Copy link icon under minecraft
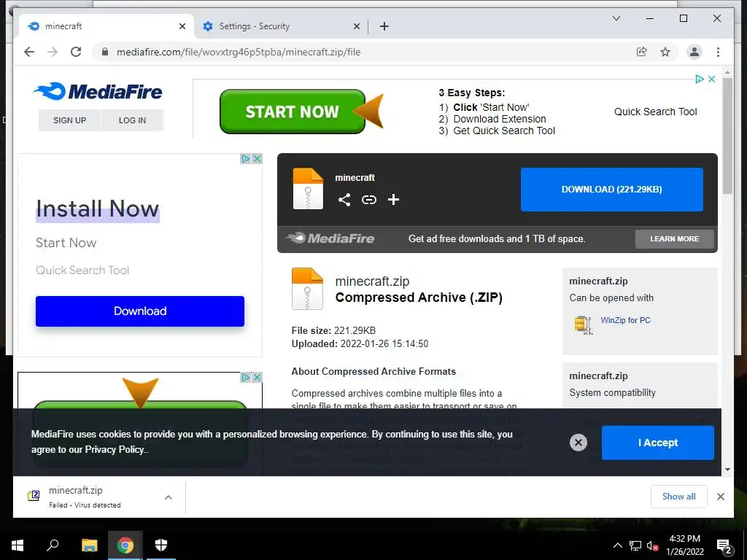Screen dimensions: 747x560 coord(368,200)
